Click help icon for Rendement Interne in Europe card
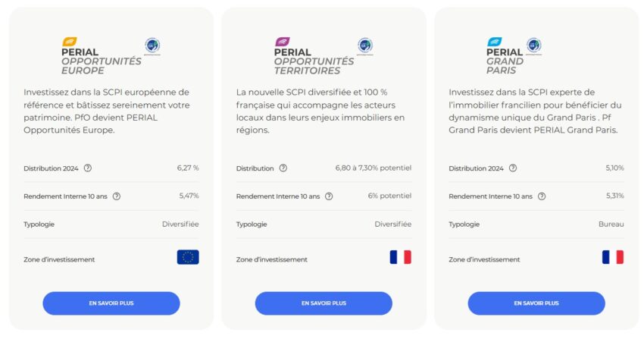644x339 pixels. (117, 196)
